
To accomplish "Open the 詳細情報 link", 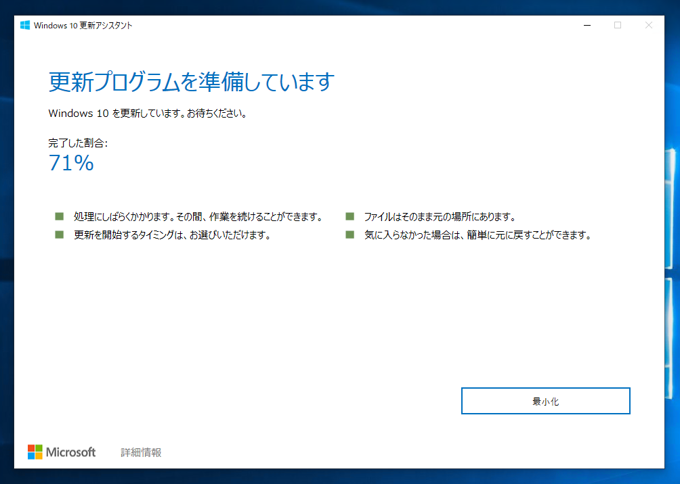I will click(141, 452).
